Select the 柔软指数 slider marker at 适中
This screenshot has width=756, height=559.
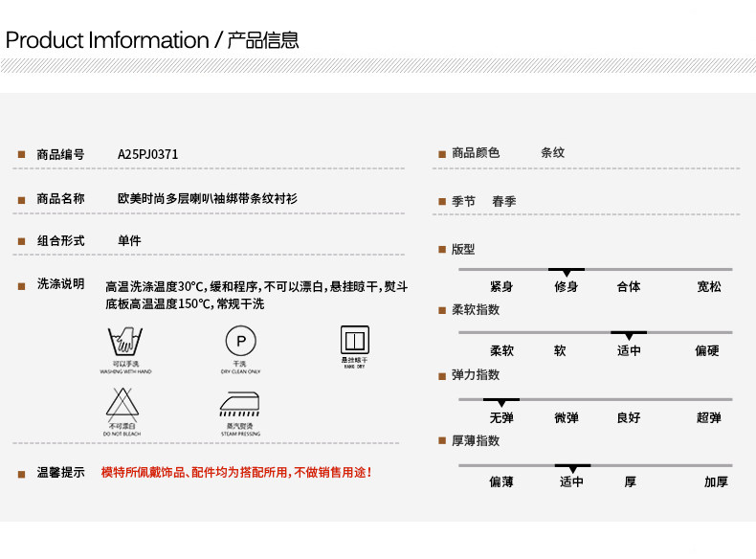629,335
